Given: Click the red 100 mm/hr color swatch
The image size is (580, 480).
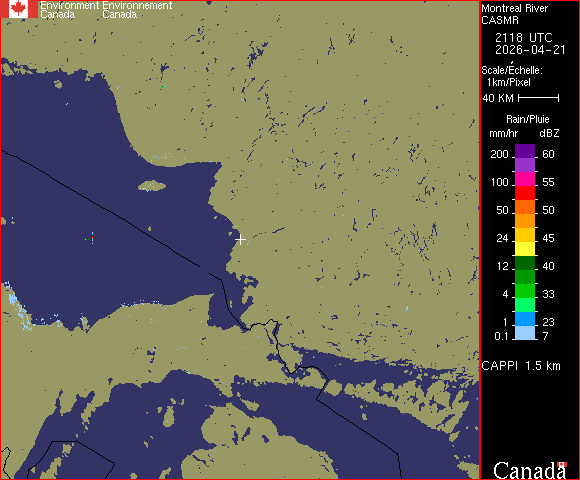Looking at the screenshot, I should pos(525,193).
